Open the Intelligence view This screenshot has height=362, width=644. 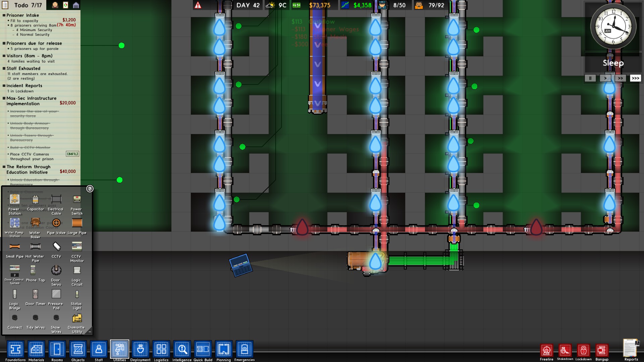(x=182, y=350)
